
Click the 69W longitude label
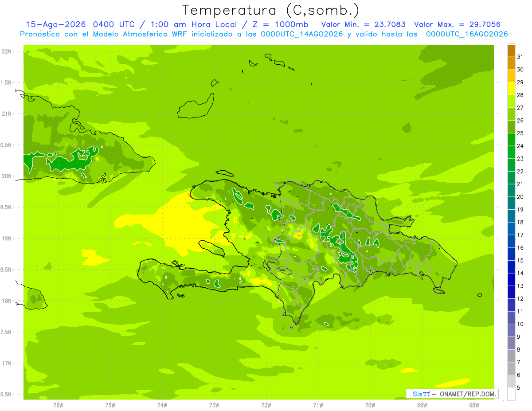pyautogui.click(x=422, y=405)
